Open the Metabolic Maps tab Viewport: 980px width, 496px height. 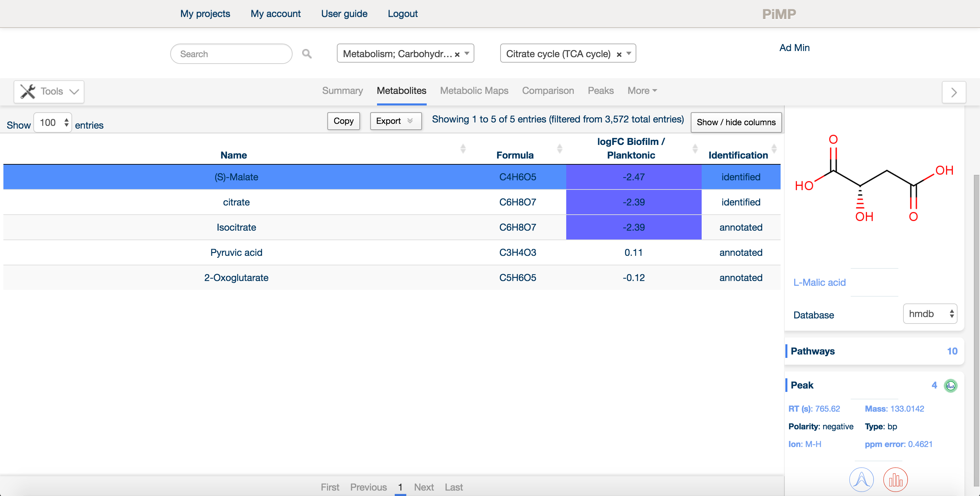point(474,90)
